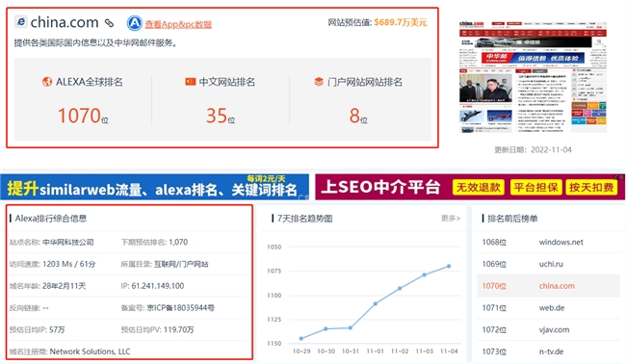The image size is (626, 364).
Task: Click the registrar Network Solutions, LLC
Action: (x=90, y=351)
